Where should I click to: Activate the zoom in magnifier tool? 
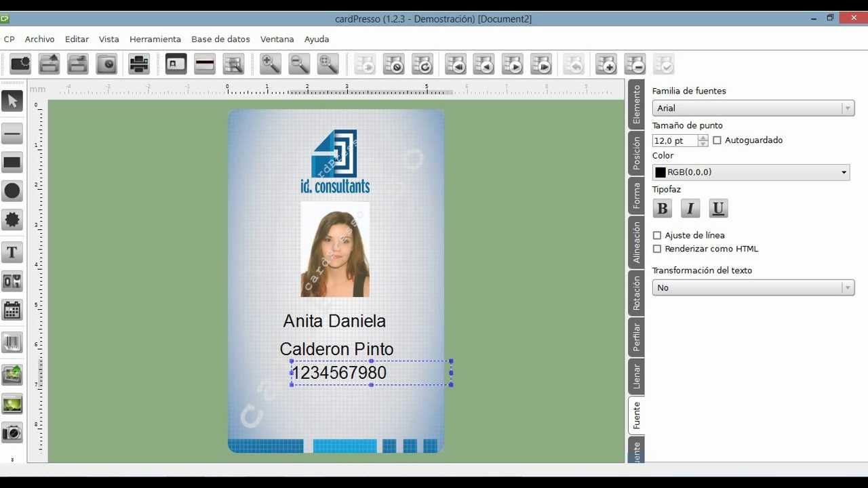pyautogui.click(x=271, y=64)
